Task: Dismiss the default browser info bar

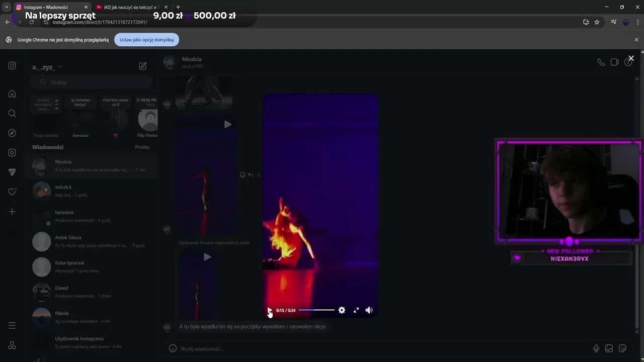Action: click(x=636, y=40)
